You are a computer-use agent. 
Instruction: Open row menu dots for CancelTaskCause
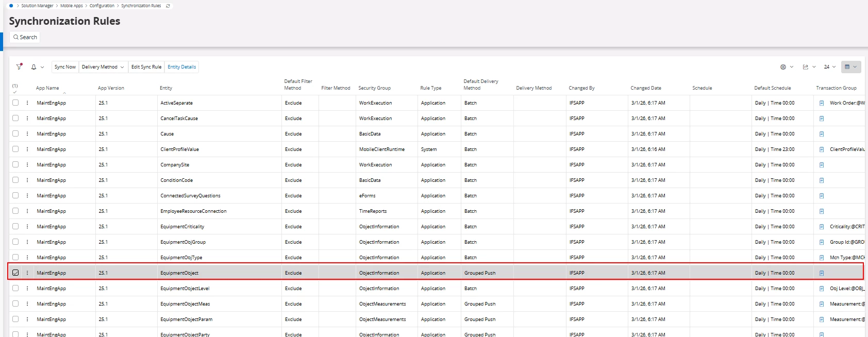point(27,119)
